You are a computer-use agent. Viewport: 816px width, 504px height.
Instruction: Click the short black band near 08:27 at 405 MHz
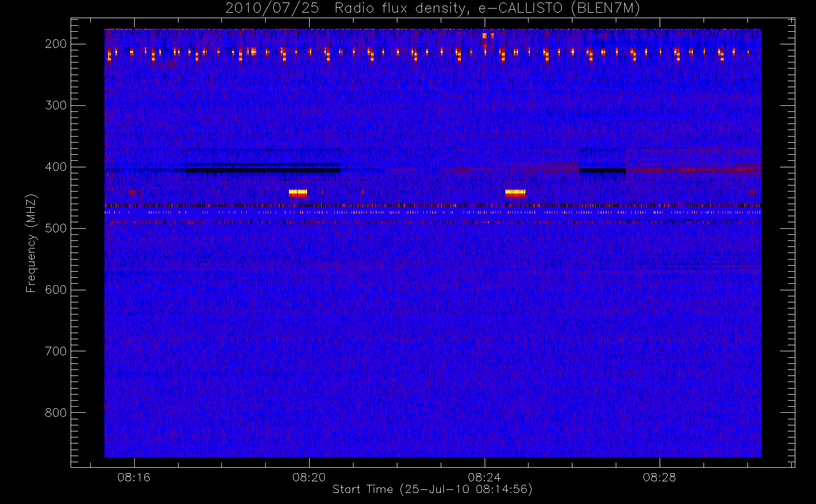point(602,170)
